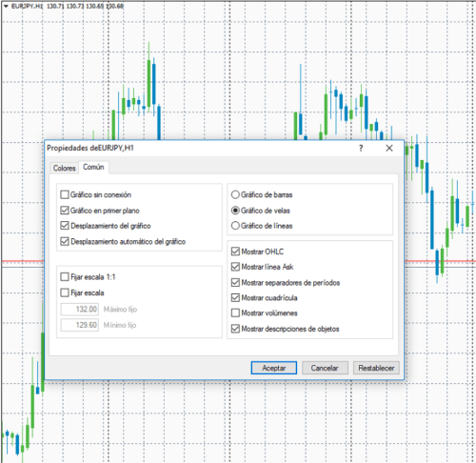Switch to the Común tab
This screenshot has width=476, height=463.
(93, 167)
